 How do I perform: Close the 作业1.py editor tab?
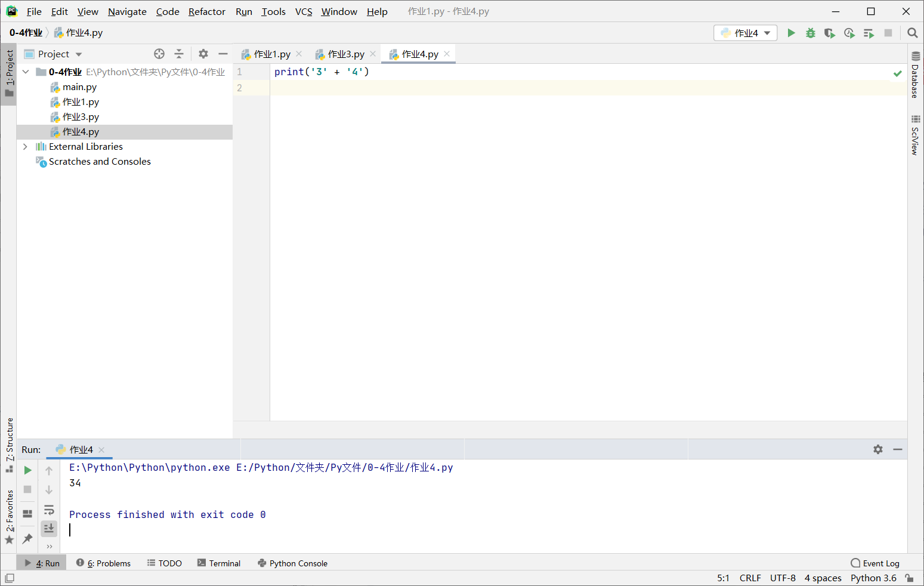(299, 54)
